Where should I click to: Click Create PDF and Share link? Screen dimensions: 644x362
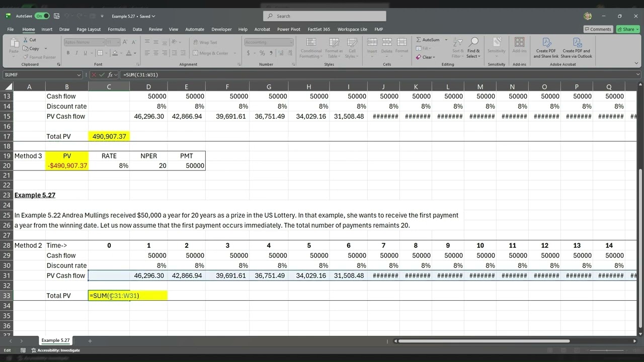546,48
